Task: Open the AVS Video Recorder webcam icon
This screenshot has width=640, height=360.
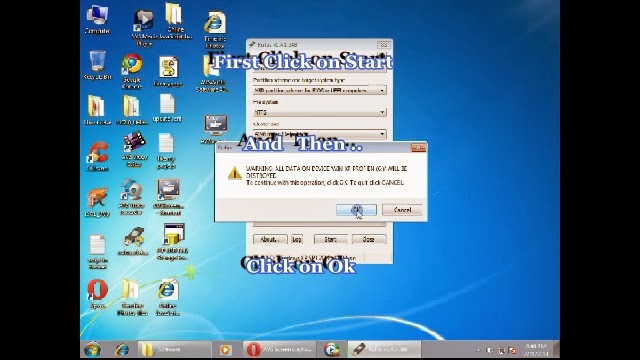Action: click(131, 197)
